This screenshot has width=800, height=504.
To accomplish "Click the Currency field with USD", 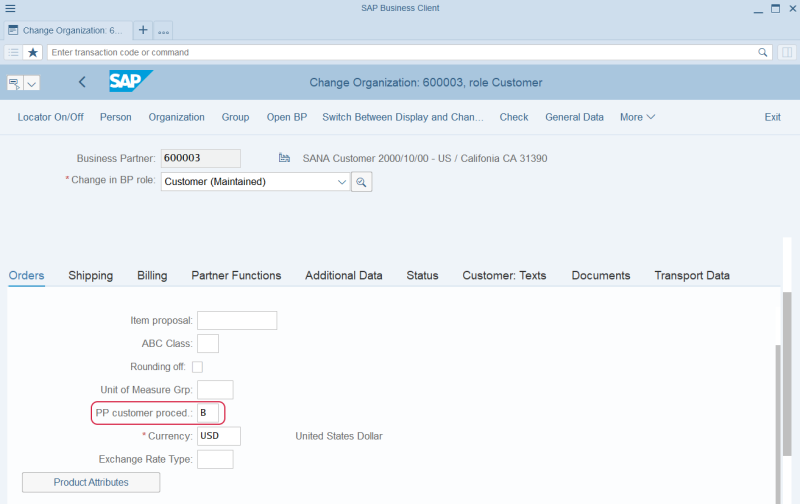I will [219, 436].
